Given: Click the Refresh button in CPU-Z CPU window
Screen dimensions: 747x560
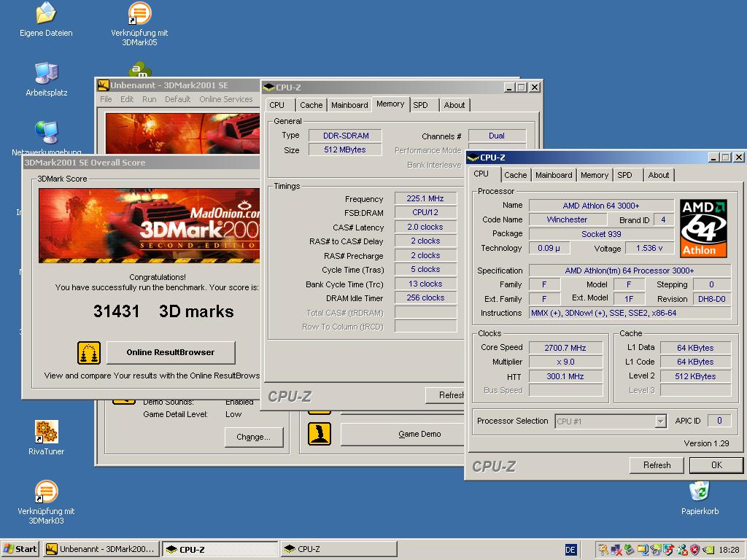Looking at the screenshot, I should point(657,465).
